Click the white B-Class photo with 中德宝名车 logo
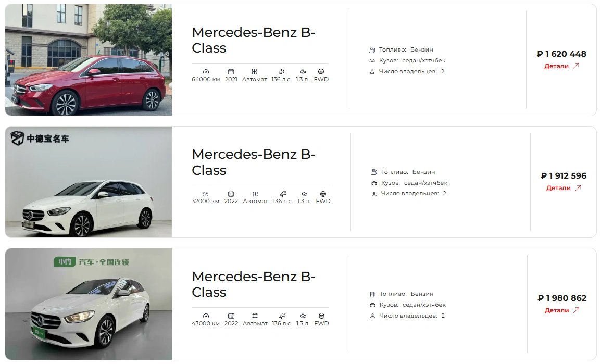 pos(89,182)
